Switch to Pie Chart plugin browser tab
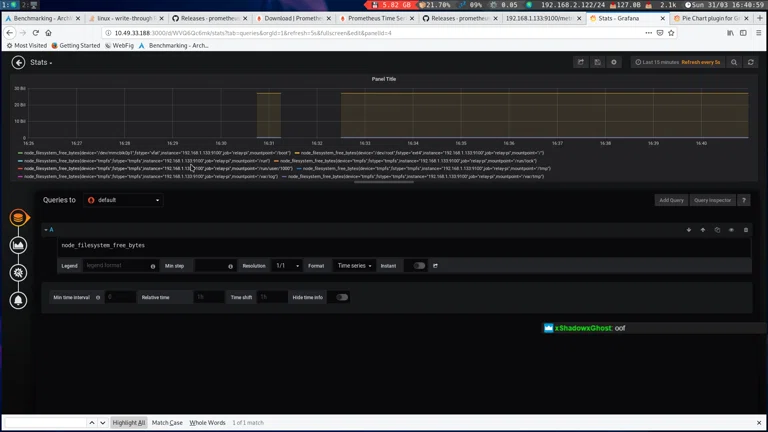 click(711, 18)
